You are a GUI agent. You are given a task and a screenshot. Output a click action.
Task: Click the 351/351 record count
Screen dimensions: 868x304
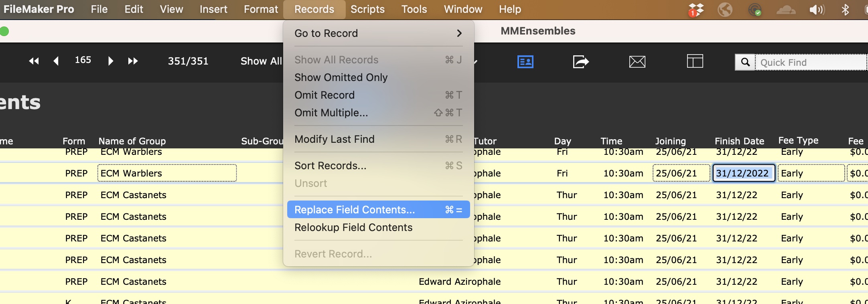coord(188,61)
